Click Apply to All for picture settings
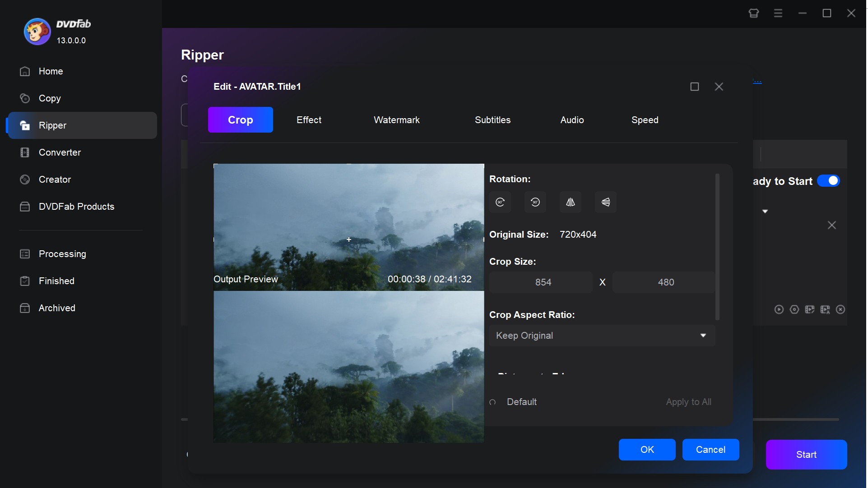 coord(688,402)
